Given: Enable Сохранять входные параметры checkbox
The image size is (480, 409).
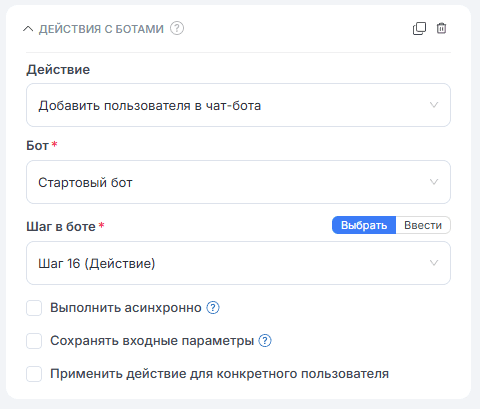Looking at the screenshot, I should coord(34,341).
